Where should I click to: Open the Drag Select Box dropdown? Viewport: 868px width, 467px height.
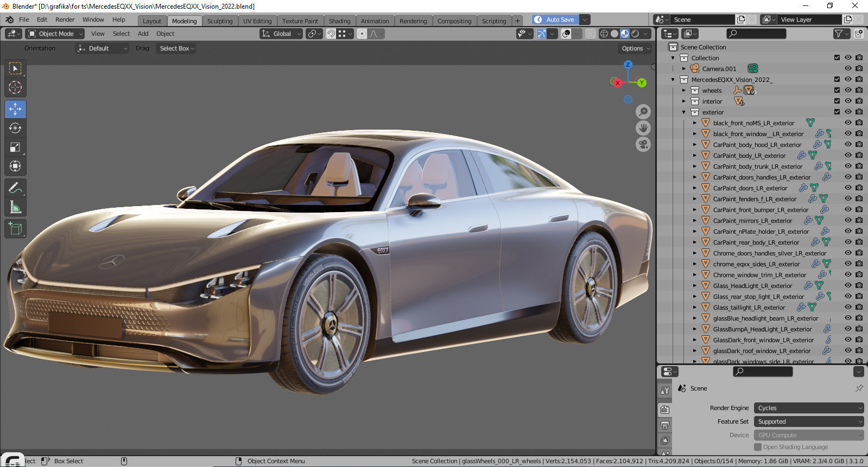[176, 48]
